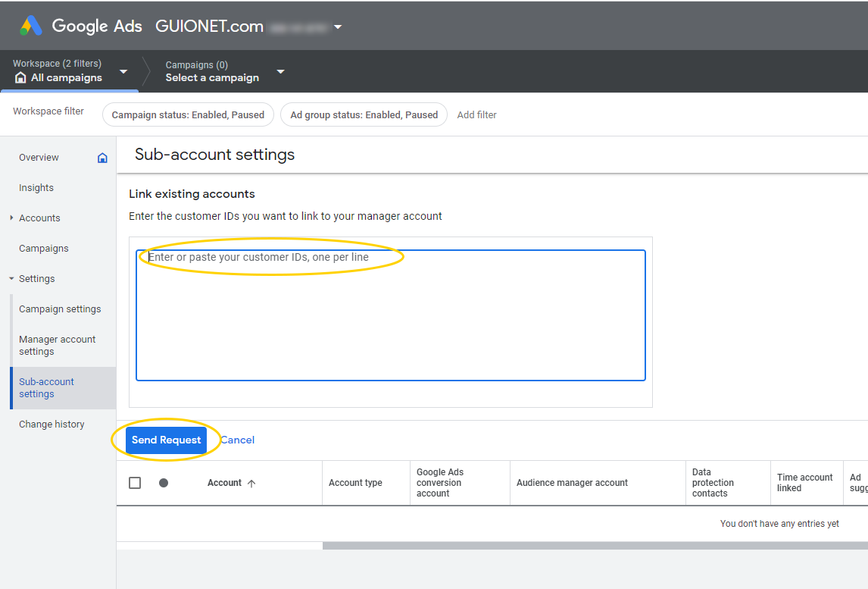Expand the Workspace All campaigns dropdown
The height and width of the screenshot is (589, 868).
coord(123,71)
